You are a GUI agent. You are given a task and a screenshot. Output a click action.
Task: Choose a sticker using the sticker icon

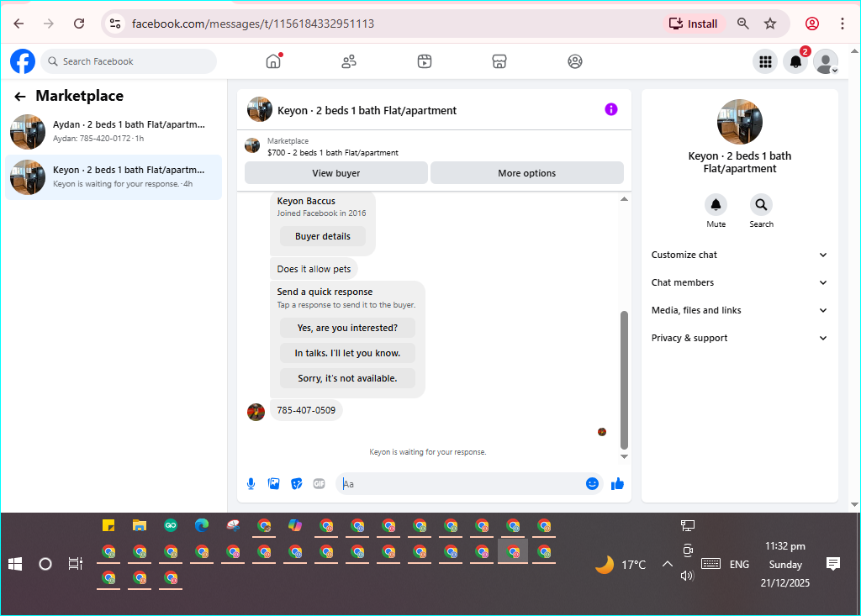pos(297,484)
